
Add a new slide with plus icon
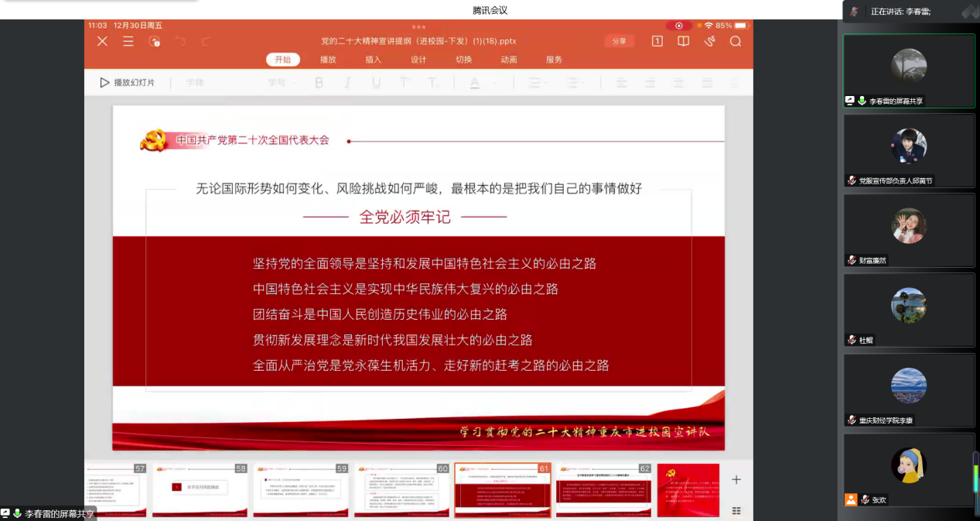coord(736,480)
